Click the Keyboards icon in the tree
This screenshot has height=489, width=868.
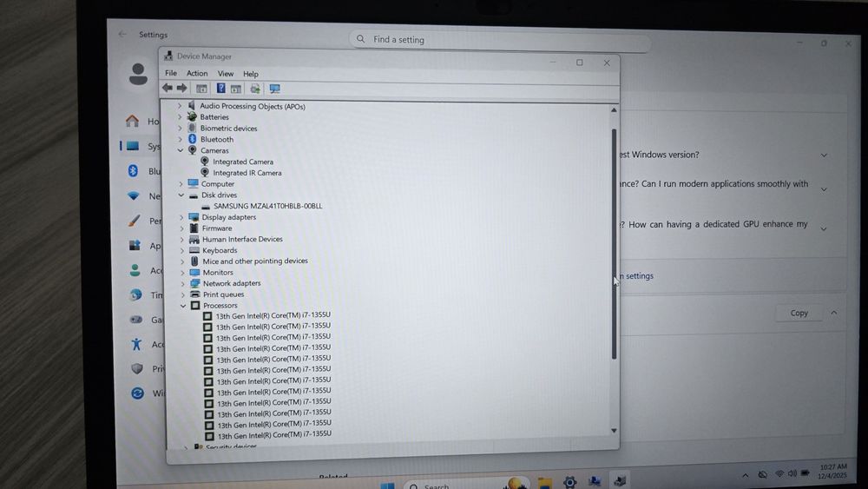(194, 250)
